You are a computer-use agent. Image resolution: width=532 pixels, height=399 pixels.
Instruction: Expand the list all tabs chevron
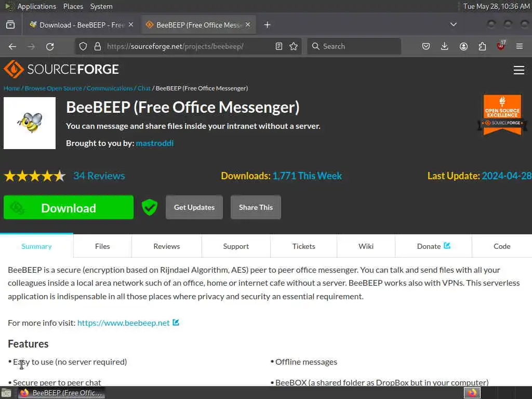point(453,24)
